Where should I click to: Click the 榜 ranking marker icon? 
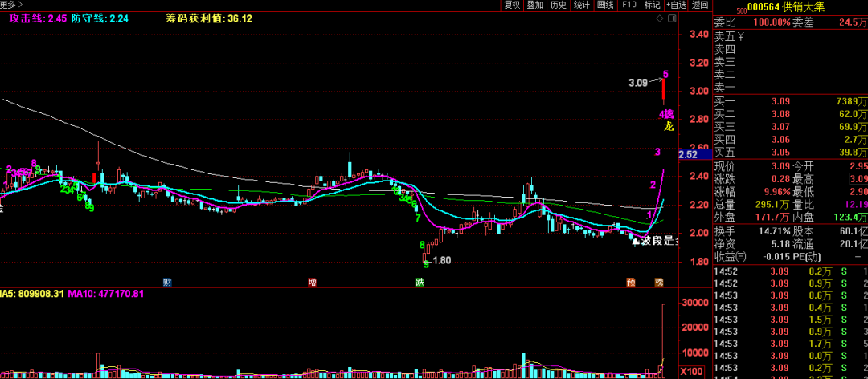659,282
